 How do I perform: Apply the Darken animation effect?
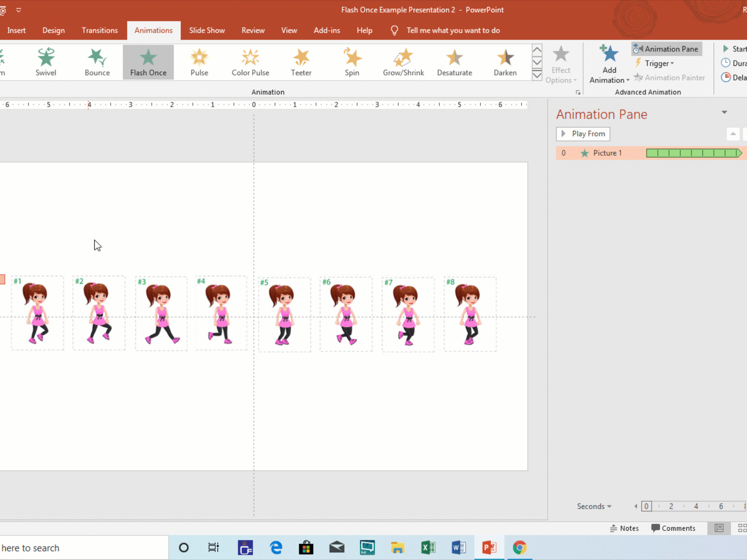click(505, 62)
